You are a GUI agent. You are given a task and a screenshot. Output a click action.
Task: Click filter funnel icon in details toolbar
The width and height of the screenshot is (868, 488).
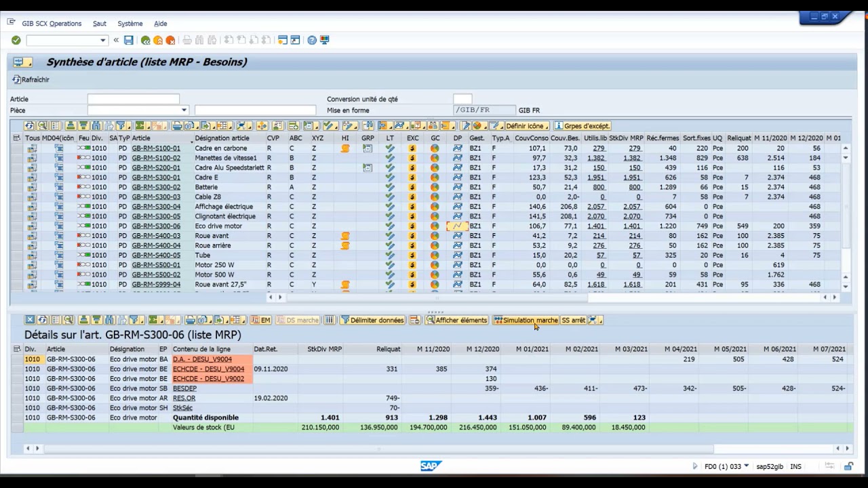pos(135,320)
